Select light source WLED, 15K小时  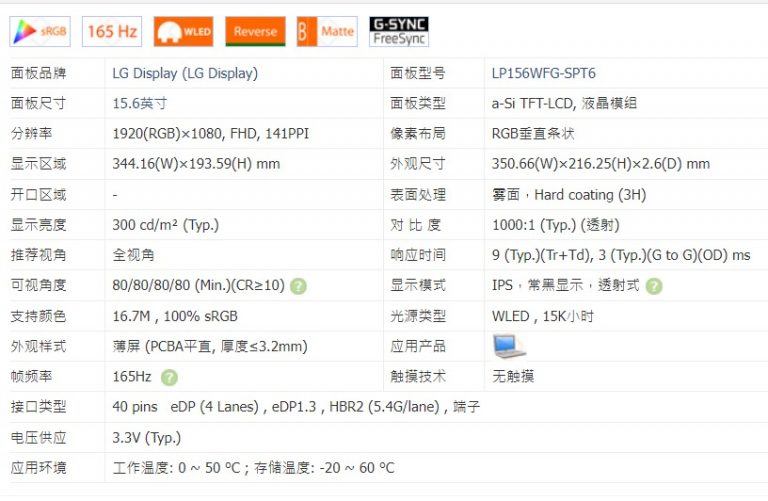click(x=543, y=316)
